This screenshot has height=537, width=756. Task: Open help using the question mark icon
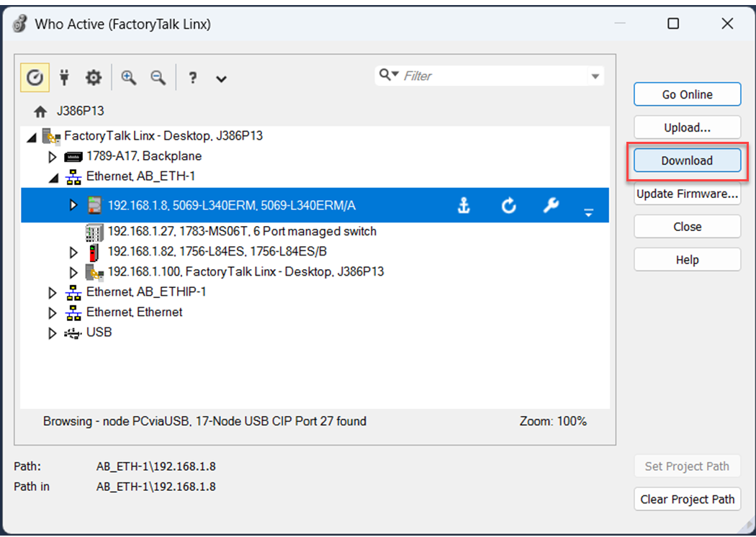[192, 77]
